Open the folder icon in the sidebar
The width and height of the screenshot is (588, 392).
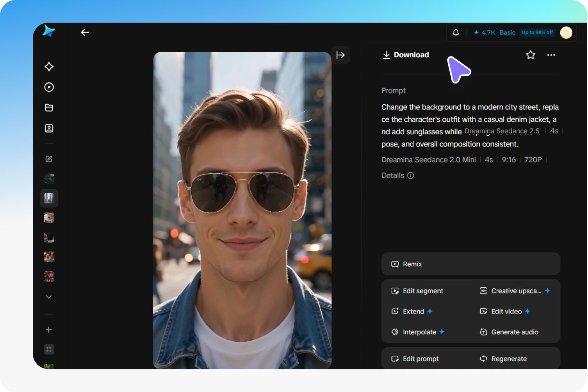49,108
